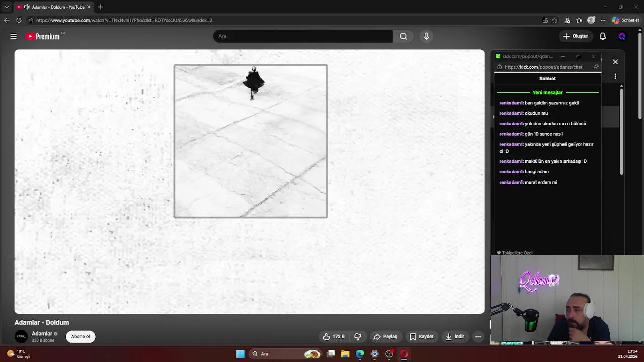
Task: Add page to favorites with the star
Action: 555,20
